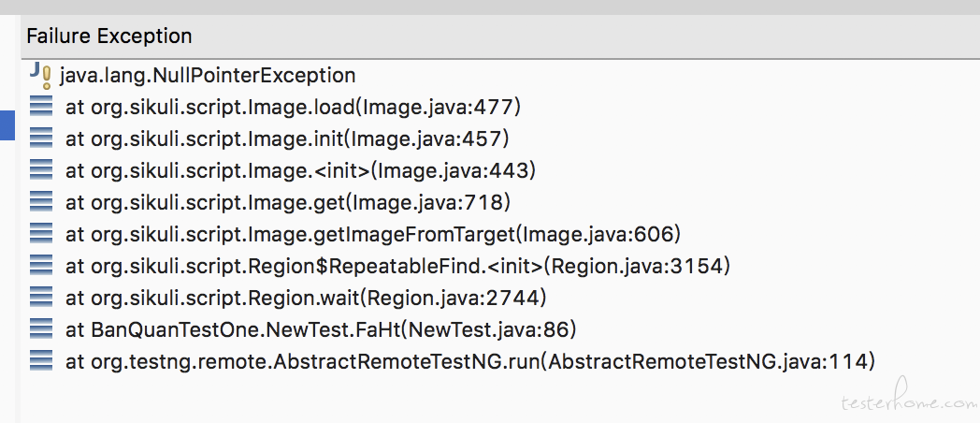This screenshot has width=980, height=423.
Task: Click stack frame icon beside Image.load line
Action: [41, 106]
